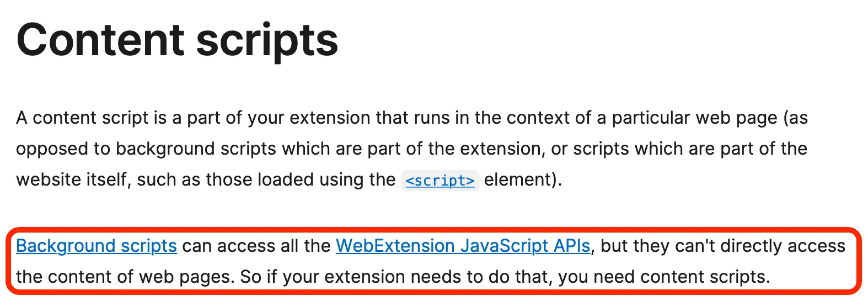868x306 pixels.
Task: Click the word "Content" in the heading
Action: coord(100,40)
